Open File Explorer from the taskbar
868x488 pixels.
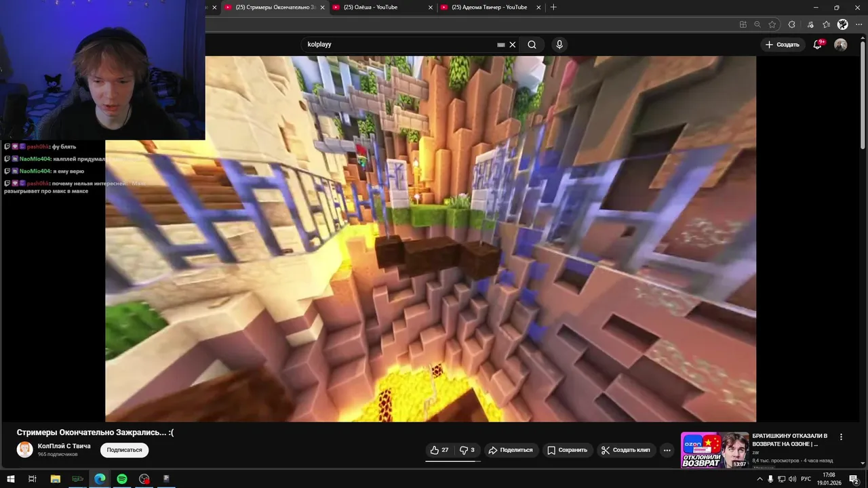(x=56, y=479)
